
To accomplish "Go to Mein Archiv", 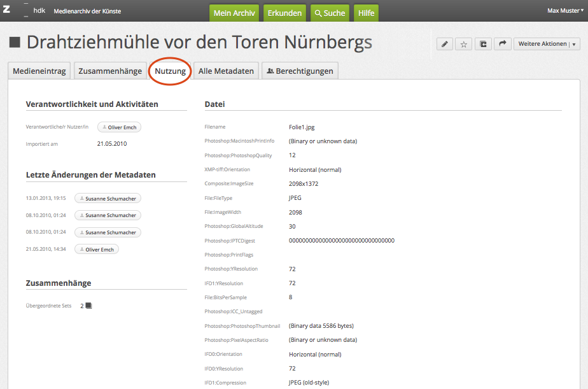I will click(235, 13).
